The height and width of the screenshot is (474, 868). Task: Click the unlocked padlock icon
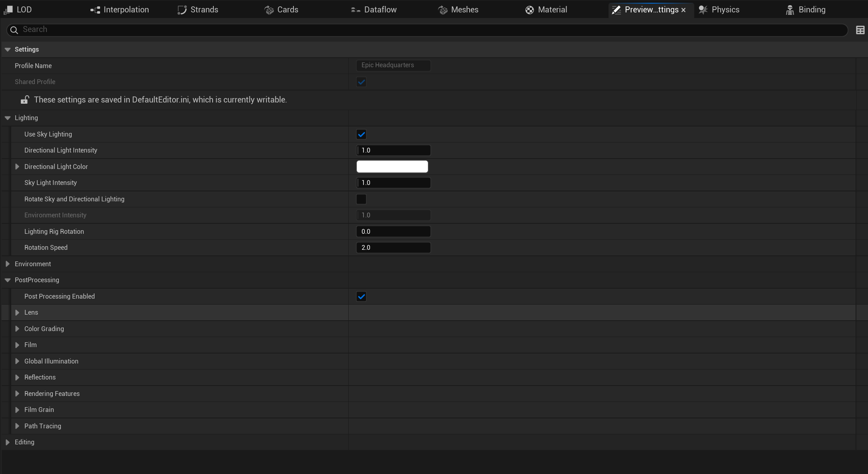pyautogui.click(x=25, y=100)
